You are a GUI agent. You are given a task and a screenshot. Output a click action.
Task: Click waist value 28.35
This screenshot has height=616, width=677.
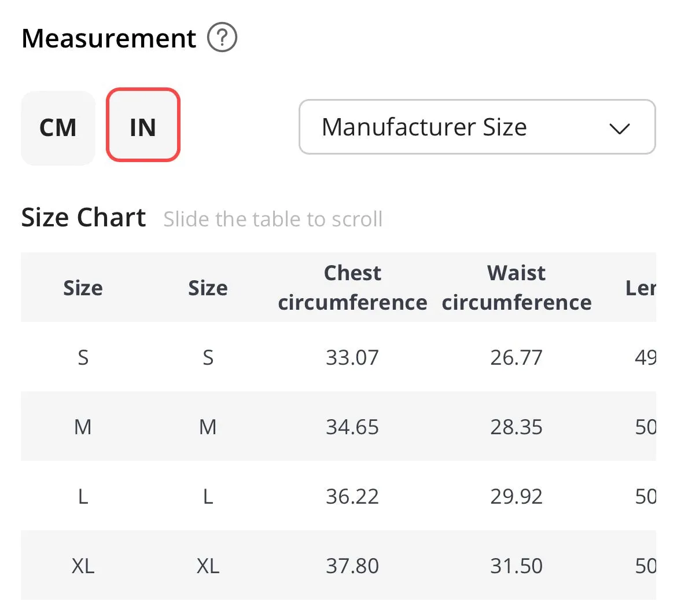pyautogui.click(x=516, y=427)
